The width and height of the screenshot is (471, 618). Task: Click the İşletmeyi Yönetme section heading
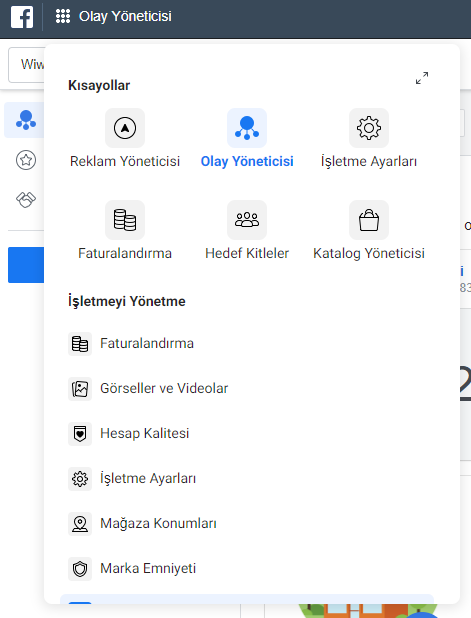tap(127, 302)
